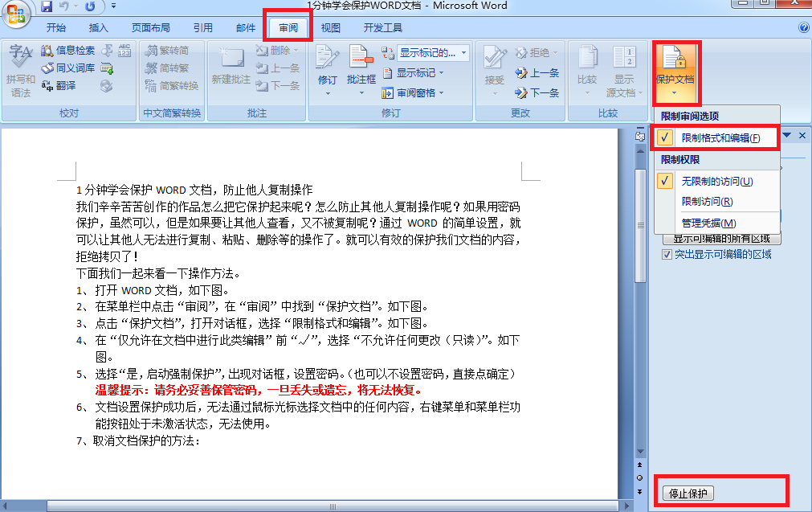Switch to the 引用 tab
The width and height of the screenshot is (812, 512).
point(203,28)
